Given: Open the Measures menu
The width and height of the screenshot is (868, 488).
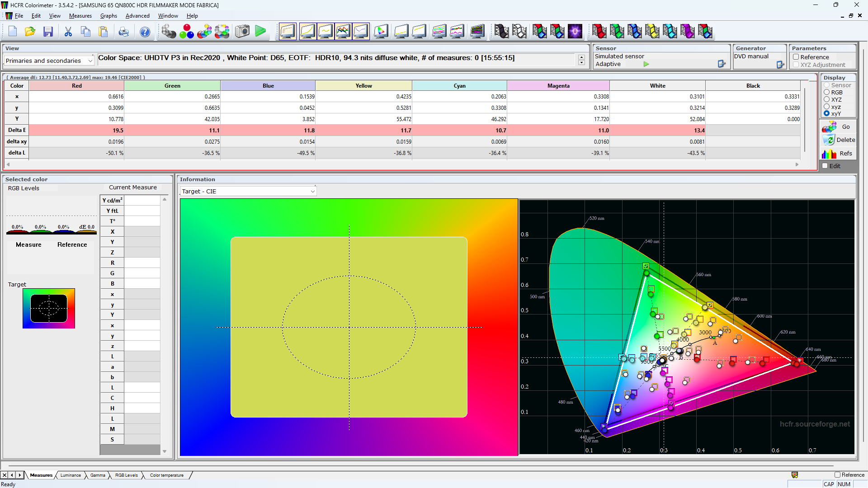Looking at the screenshot, I should pyautogui.click(x=80, y=15).
